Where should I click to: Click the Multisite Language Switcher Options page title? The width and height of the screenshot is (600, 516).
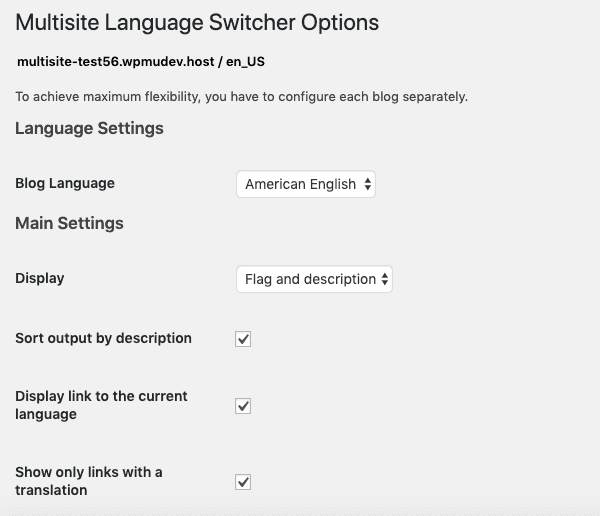pos(197,23)
